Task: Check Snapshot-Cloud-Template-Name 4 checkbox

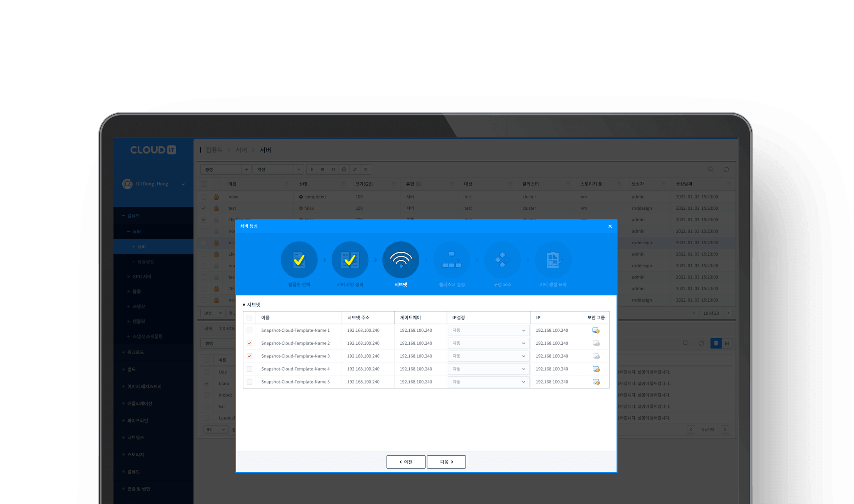Action: click(x=250, y=369)
